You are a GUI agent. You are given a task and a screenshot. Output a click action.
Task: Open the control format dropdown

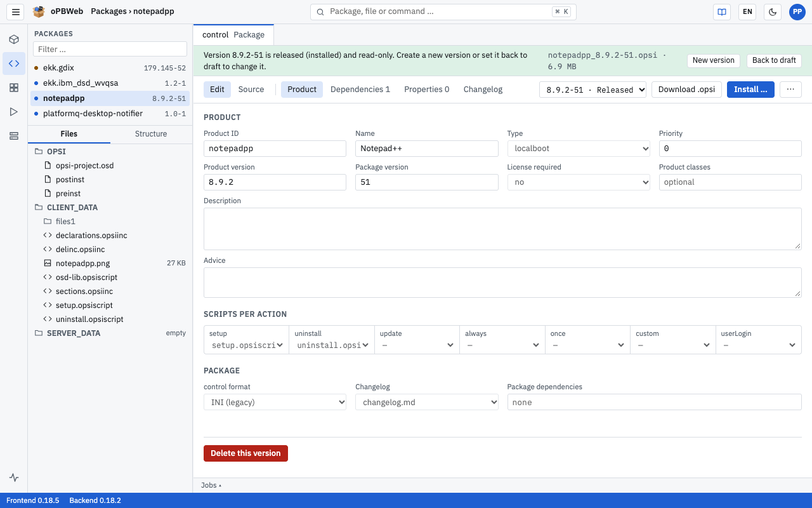tap(275, 403)
